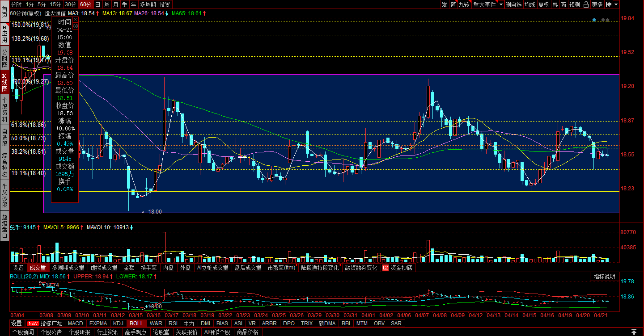The image size is (644, 336).
Task: Open 综合排名 in left sidebar
Action: point(4,165)
